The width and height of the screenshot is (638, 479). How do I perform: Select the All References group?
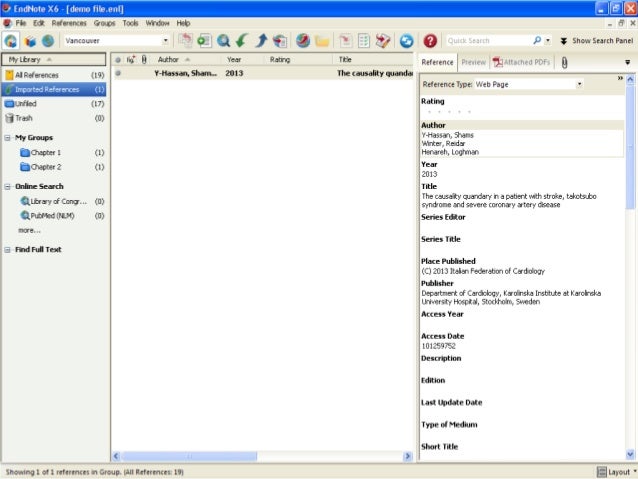[54, 75]
